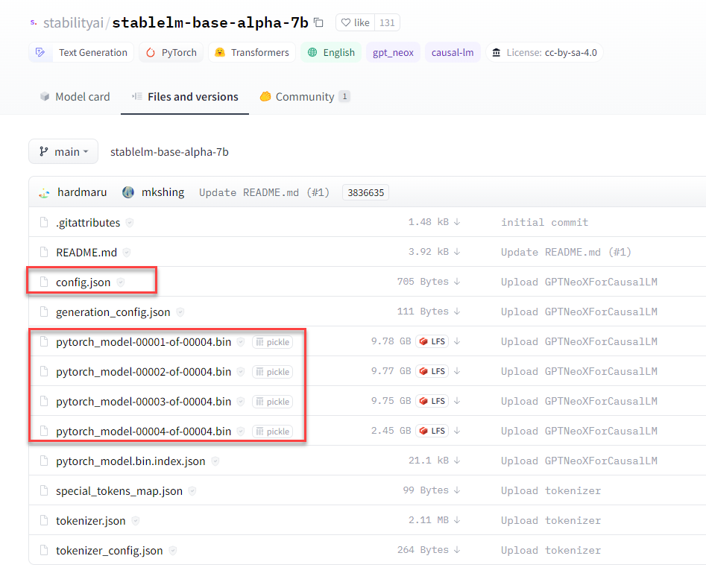This screenshot has height=588, width=706.
Task: Open the pytorch_model.bin.index.json file
Action: (x=130, y=461)
